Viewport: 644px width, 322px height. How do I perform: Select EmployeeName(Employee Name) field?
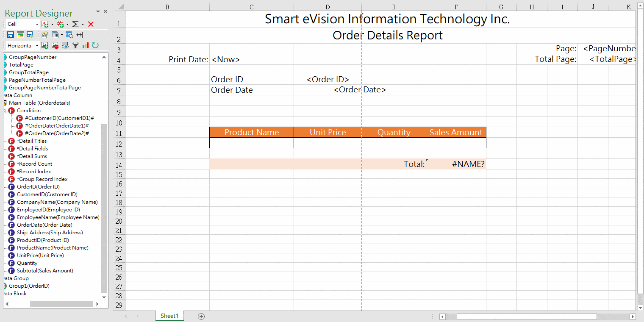[x=58, y=217]
